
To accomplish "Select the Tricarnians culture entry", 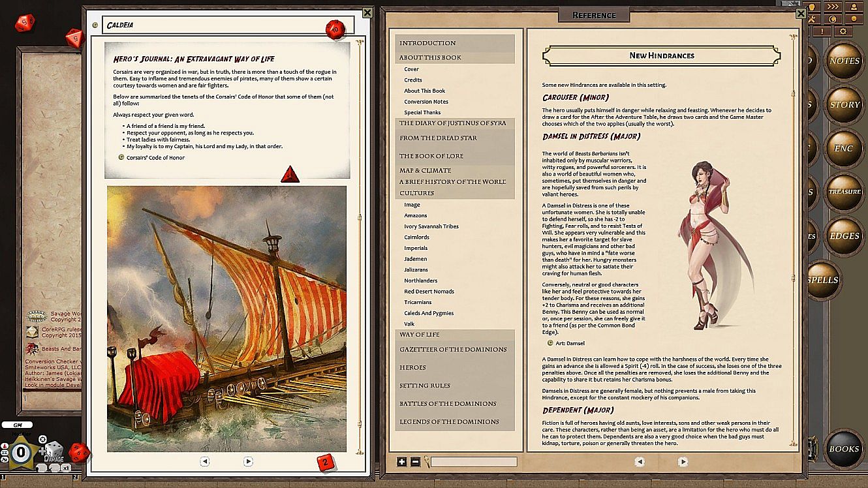I will tap(418, 302).
